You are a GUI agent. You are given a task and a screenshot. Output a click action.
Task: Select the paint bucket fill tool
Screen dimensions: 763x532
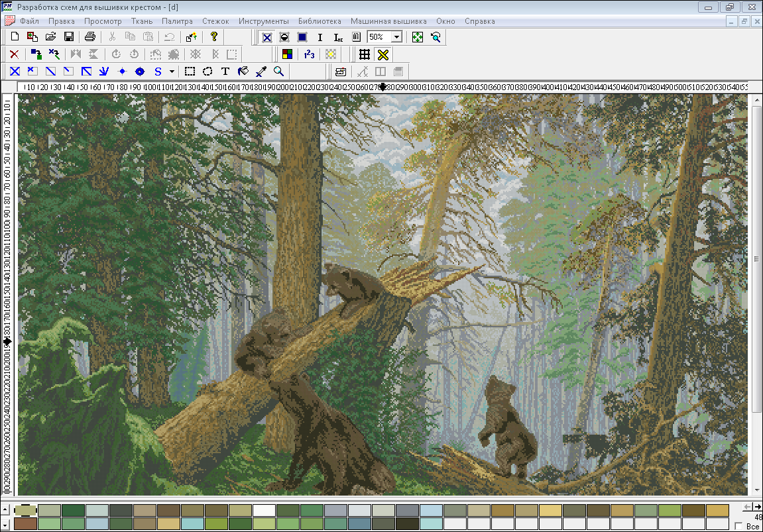coord(243,72)
